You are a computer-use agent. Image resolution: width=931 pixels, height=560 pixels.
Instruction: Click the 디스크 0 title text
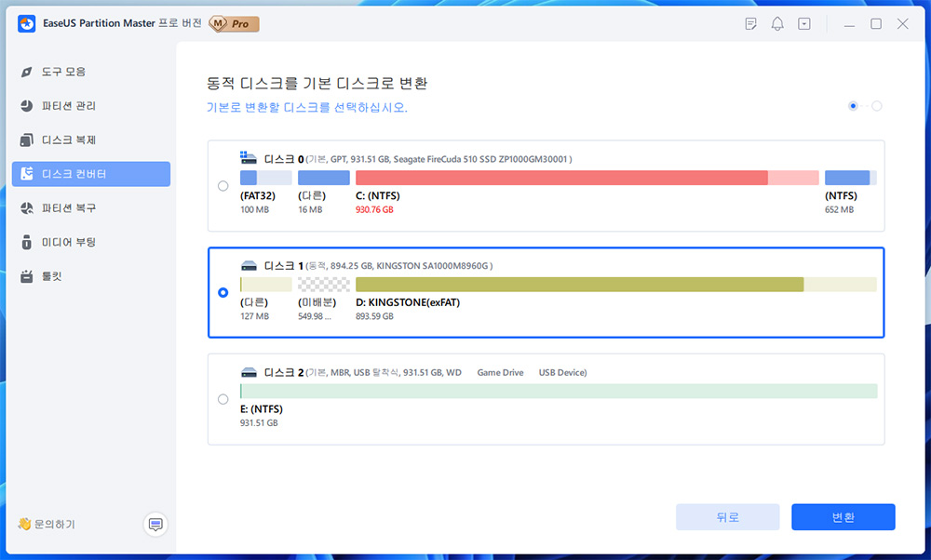pos(284,159)
